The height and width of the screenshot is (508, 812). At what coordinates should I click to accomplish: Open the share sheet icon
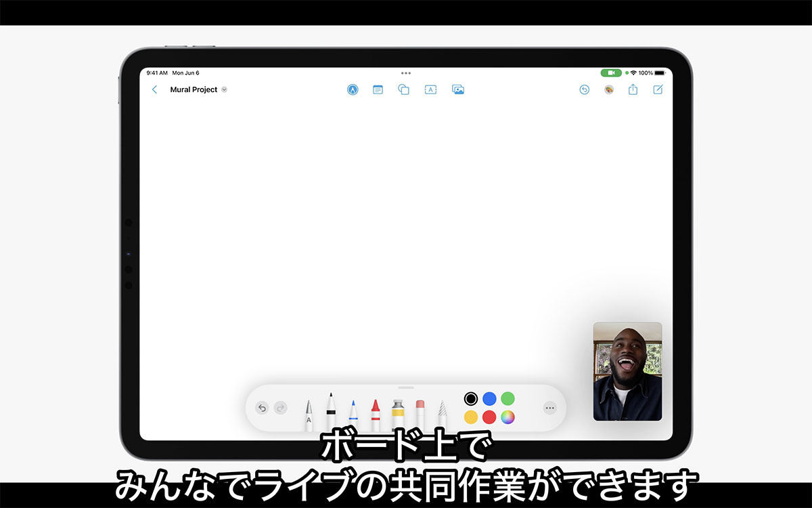point(633,89)
